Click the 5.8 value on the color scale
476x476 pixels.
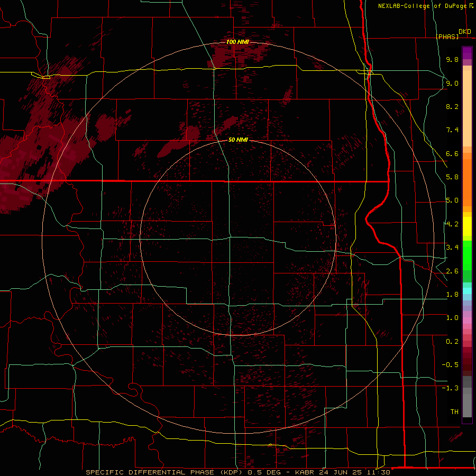pyautogui.click(x=452, y=177)
